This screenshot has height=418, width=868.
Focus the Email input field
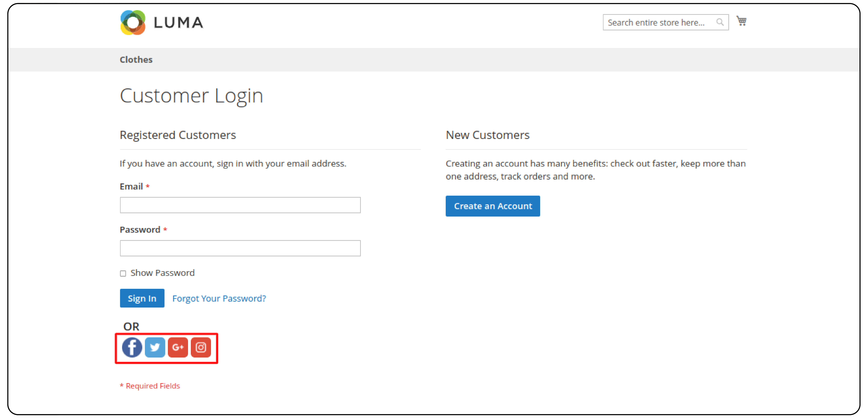tap(240, 205)
